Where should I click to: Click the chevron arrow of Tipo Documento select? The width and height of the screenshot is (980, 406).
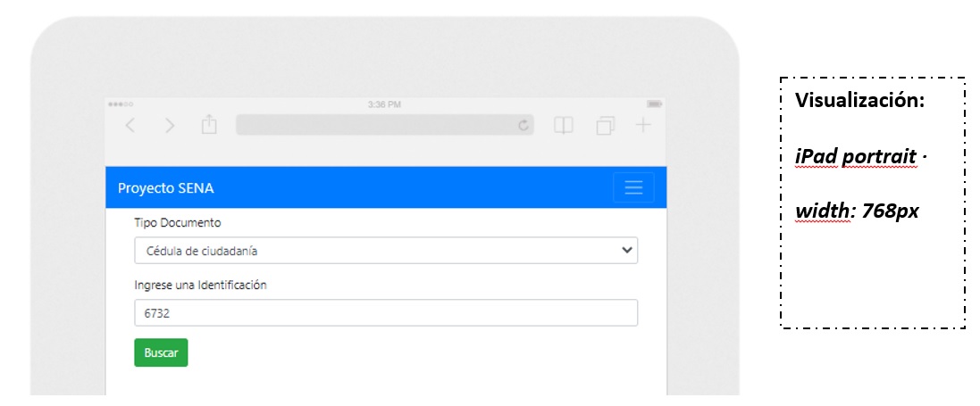click(x=627, y=251)
